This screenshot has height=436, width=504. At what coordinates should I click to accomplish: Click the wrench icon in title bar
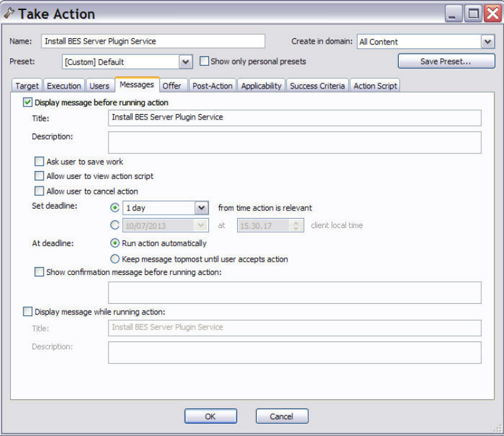(9, 13)
